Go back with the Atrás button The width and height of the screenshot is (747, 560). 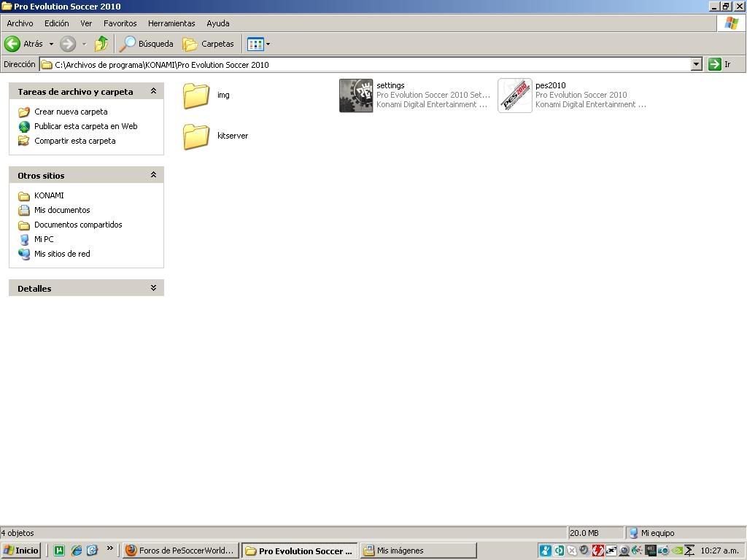(24, 44)
